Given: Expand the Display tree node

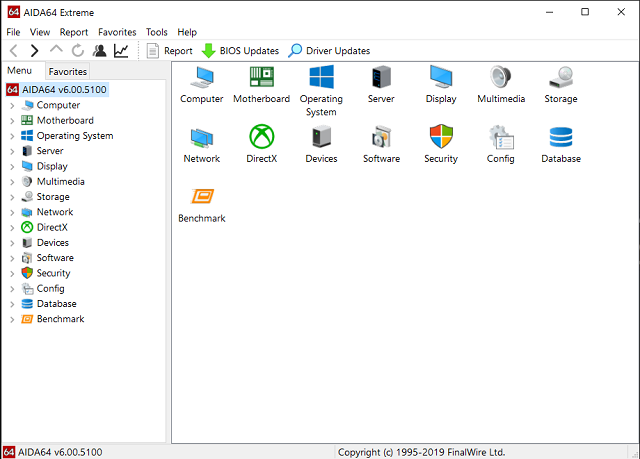Looking at the screenshot, I should pos(12,167).
